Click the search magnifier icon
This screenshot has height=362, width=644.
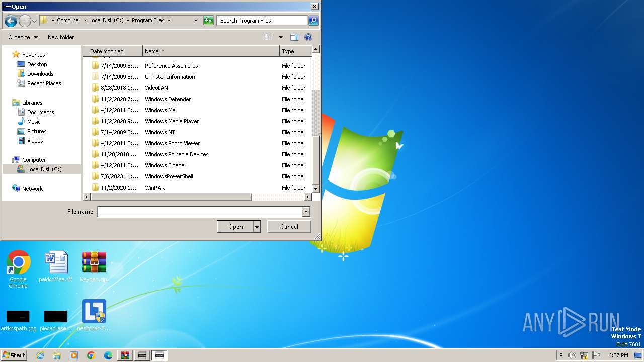point(313,21)
